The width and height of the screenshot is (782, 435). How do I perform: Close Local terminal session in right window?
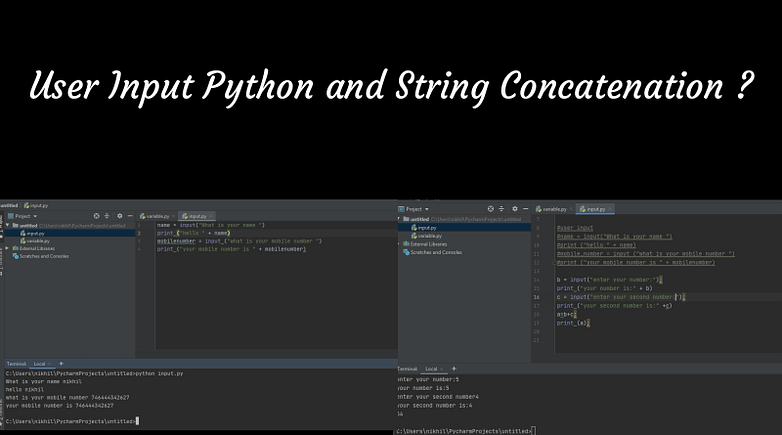click(442, 369)
